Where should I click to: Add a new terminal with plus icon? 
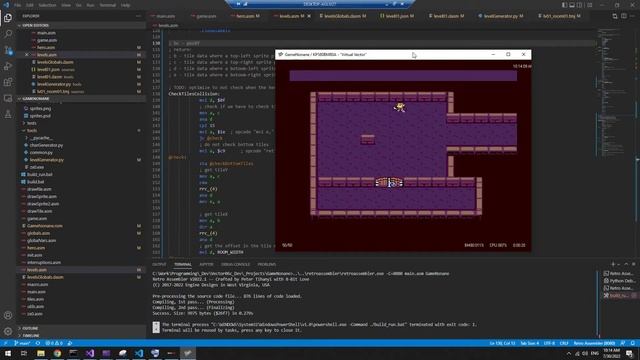pyautogui.click(x=613, y=264)
